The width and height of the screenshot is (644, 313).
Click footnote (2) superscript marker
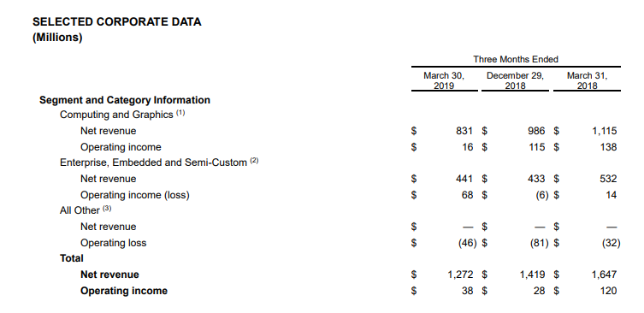tap(254, 161)
